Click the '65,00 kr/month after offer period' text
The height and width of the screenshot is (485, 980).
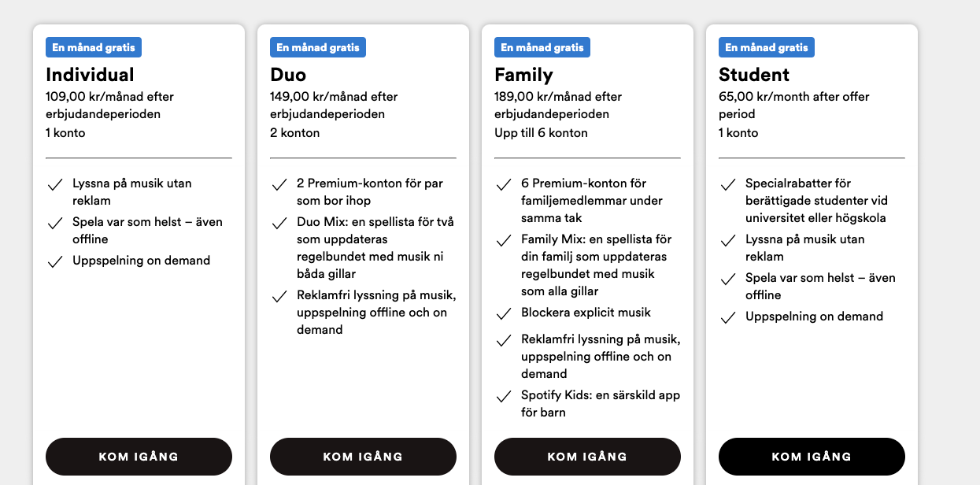[794, 106]
